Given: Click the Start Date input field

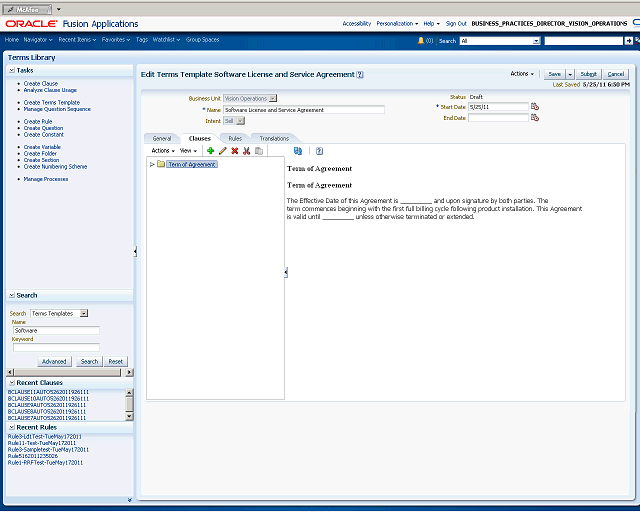Looking at the screenshot, I should click(498, 107).
